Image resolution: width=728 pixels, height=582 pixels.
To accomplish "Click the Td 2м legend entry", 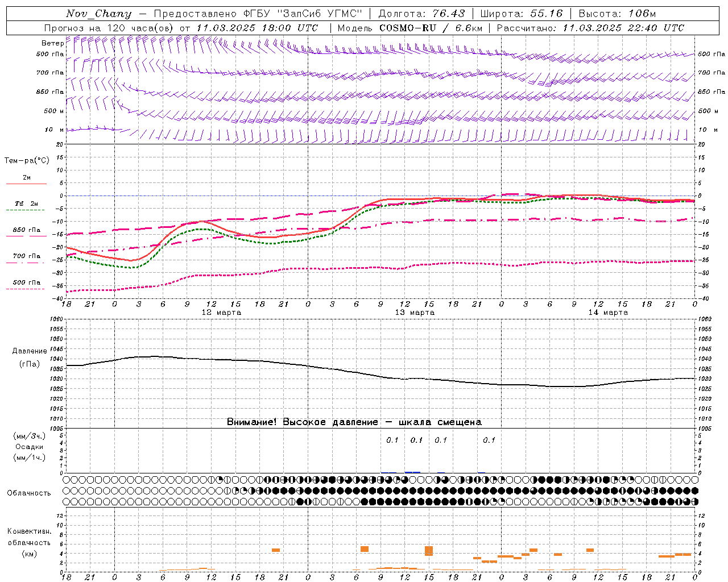I will tap(26, 203).
